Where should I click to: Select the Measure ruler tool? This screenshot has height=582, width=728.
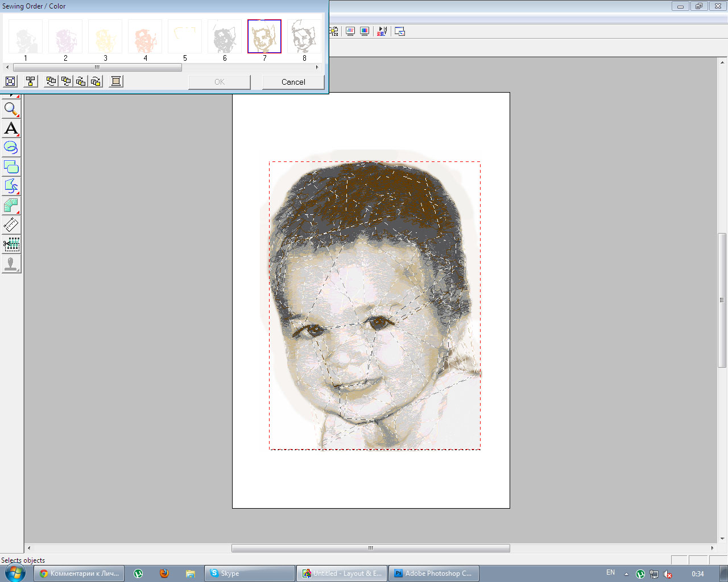tap(11, 225)
